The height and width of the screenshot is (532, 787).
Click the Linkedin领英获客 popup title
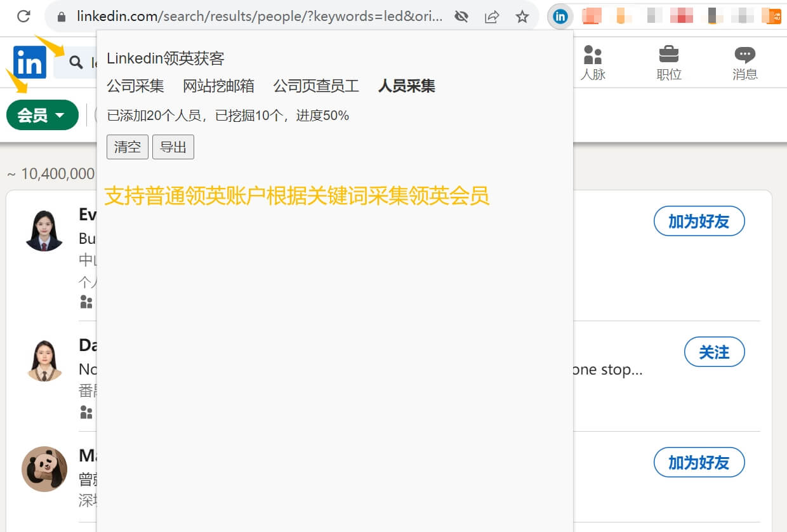166,58
